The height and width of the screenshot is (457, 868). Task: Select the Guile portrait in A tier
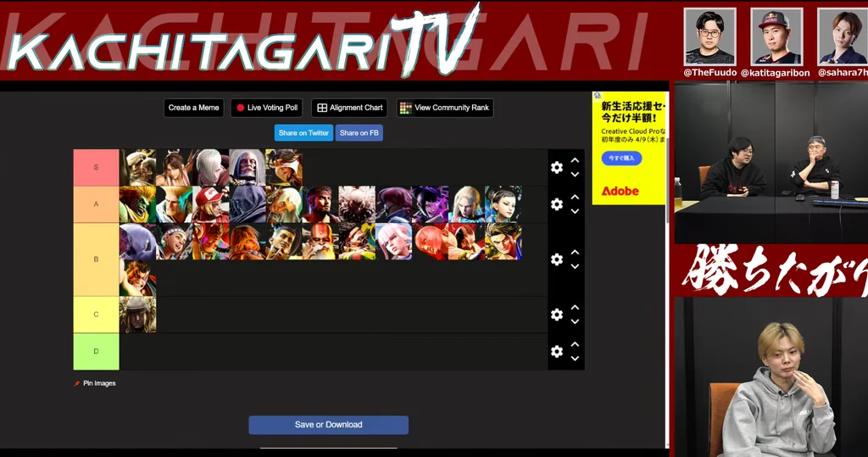tap(175, 204)
